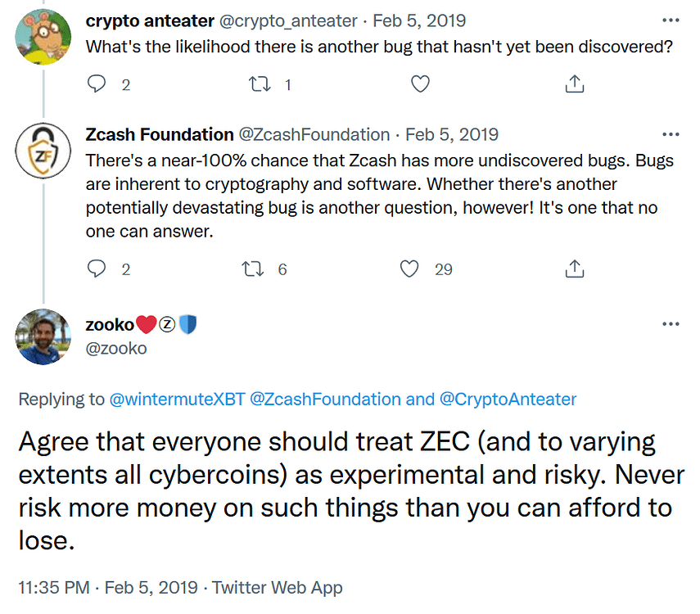
Task: Open the @CryptoAnteater mention link
Action: pyautogui.click(x=508, y=400)
